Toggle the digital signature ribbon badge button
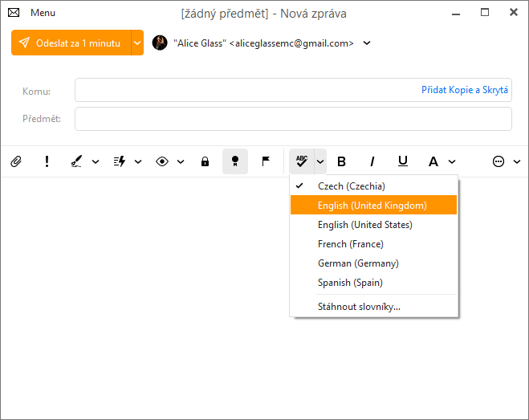Viewport: 529px width, 420px height. pyautogui.click(x=235, y=161)
